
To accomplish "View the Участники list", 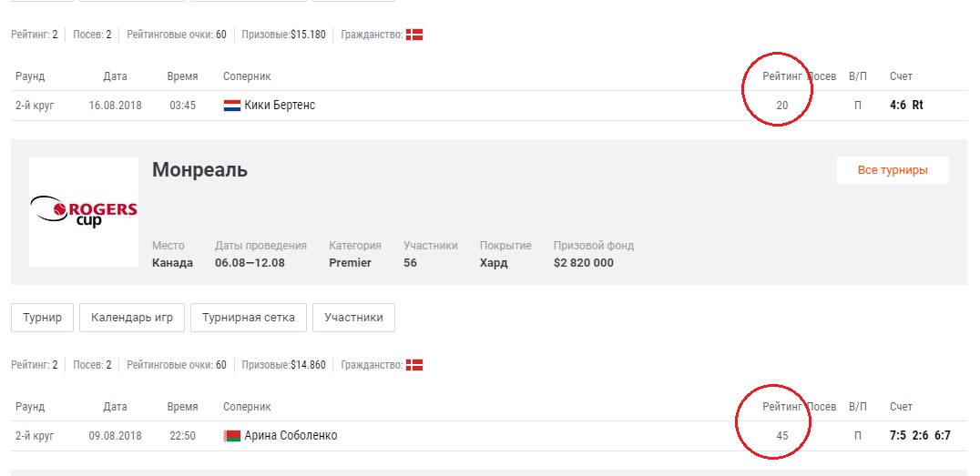I will [353, 318].
